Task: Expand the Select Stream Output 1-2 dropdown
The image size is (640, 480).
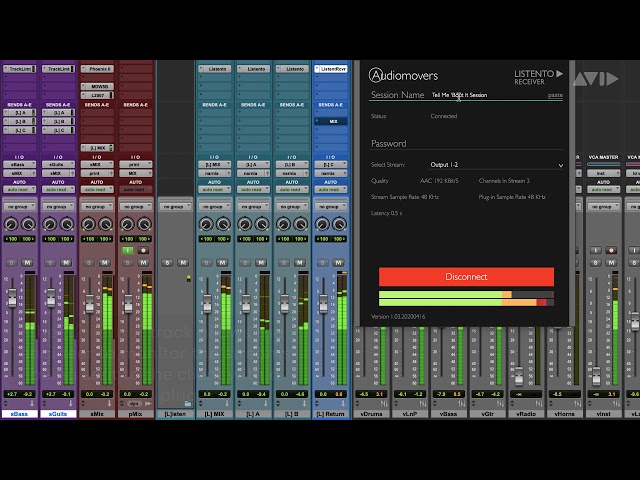Action: [x=496, y=165]
